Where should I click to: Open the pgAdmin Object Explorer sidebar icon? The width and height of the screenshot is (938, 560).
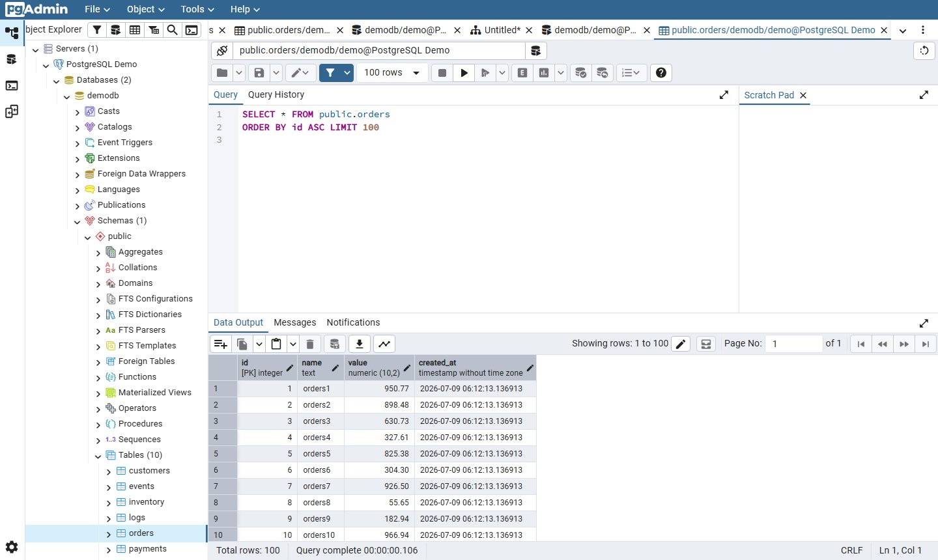tap(12, 33)
